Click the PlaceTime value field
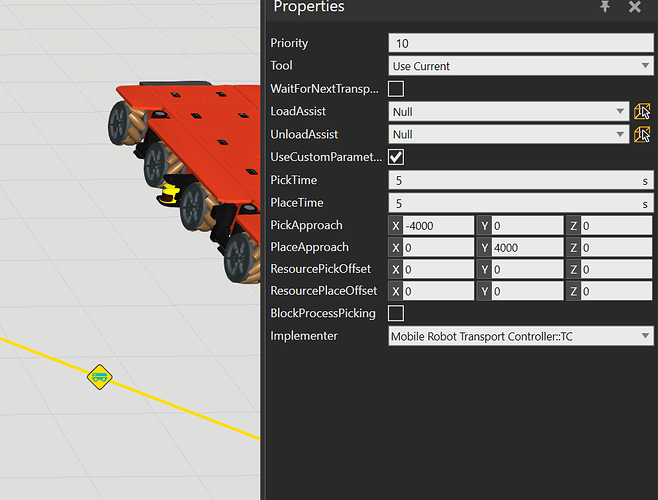 [x=512, y=203]
